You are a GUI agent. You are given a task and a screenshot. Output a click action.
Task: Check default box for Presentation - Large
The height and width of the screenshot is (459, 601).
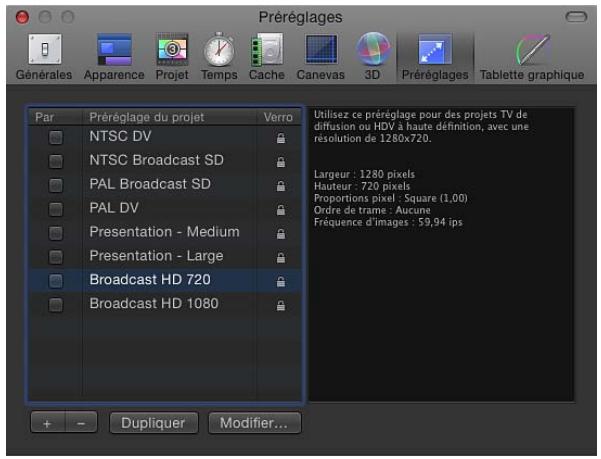[x=56, y=257]
